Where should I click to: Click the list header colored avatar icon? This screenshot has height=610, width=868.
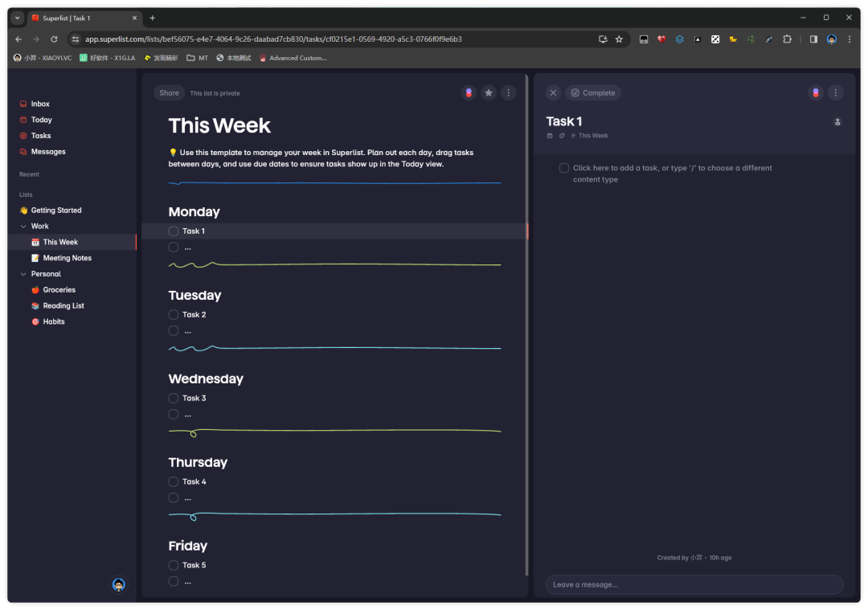[x=469, y=93]
